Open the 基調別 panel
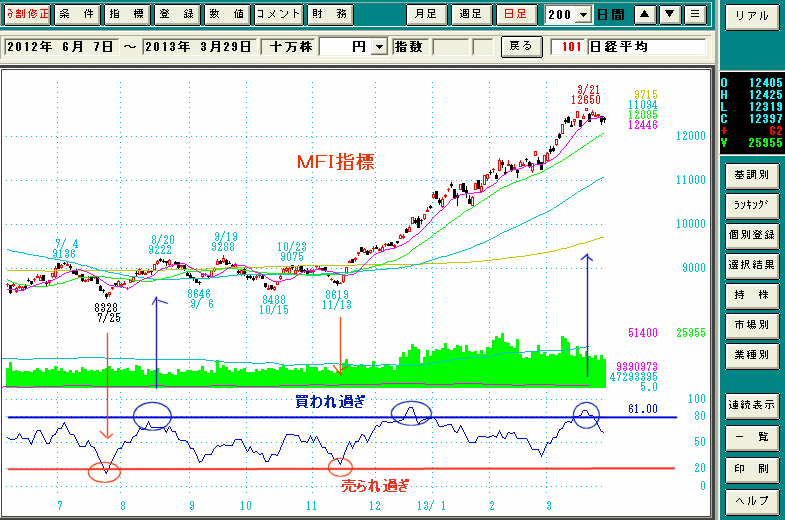 tap(752, 176)
